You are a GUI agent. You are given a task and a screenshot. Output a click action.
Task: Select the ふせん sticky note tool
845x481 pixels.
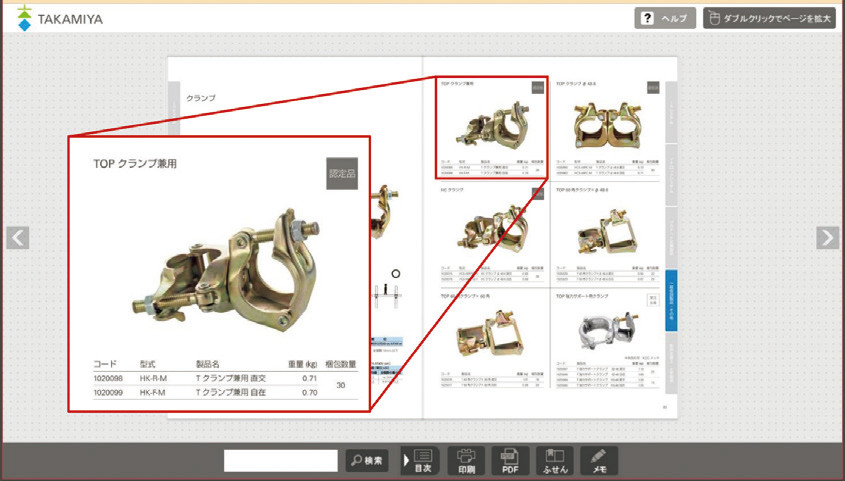click(555, 461)
